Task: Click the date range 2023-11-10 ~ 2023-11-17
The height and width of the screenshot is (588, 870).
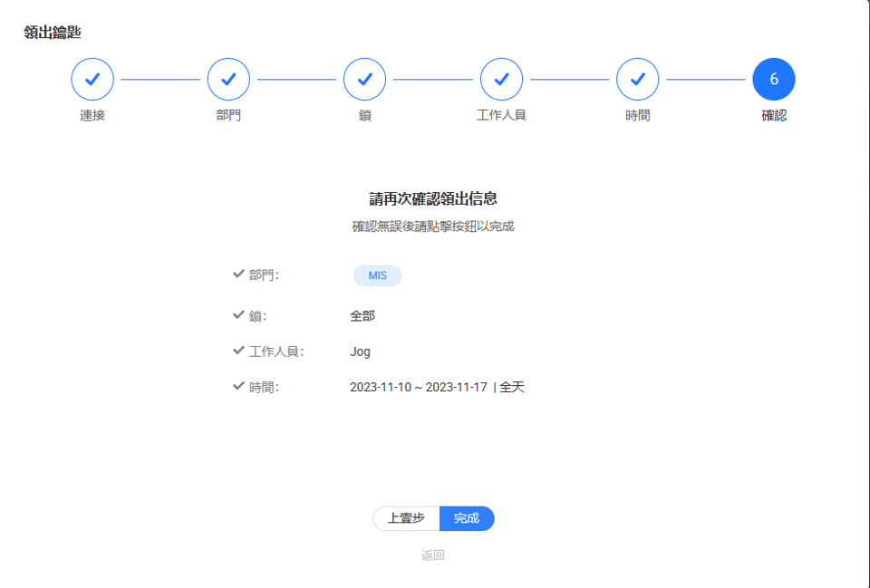Action: click(418, 388)
